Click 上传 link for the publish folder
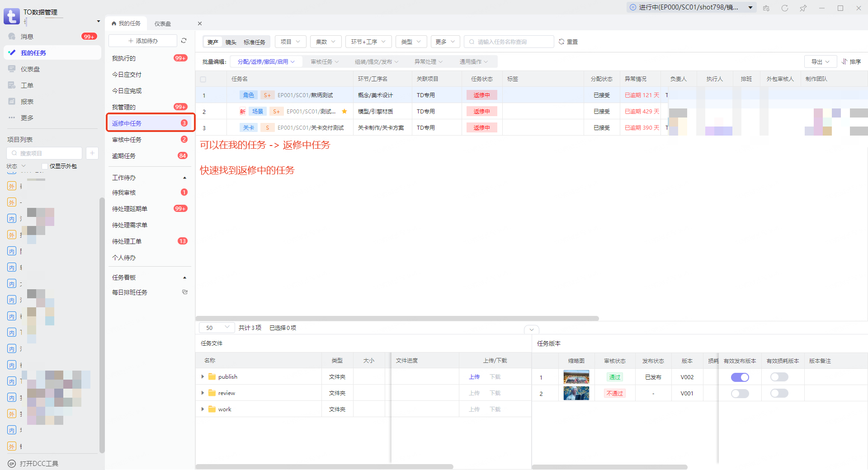Viewport: 868px width, 470px height. [x=474, y=376]
